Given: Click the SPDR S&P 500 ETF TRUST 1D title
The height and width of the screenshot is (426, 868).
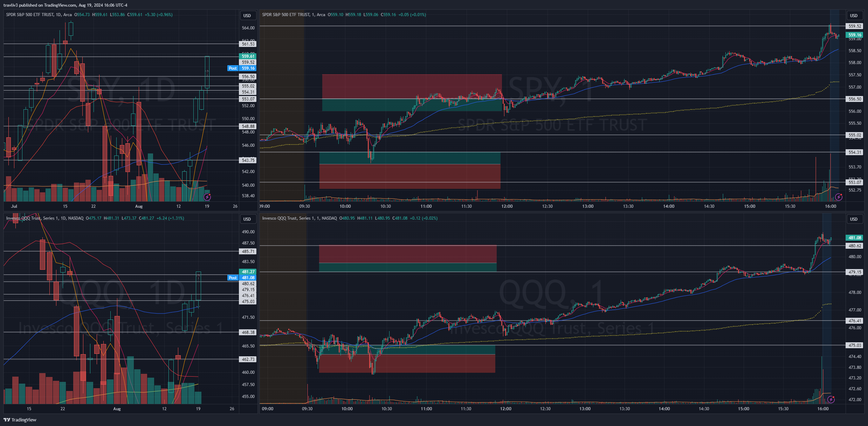Looking at the screenshot, I should [x=39, y=15].
